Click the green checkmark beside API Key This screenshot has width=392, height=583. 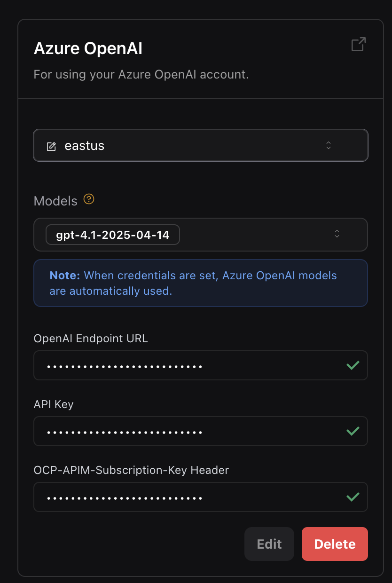[x=353, y=431]
